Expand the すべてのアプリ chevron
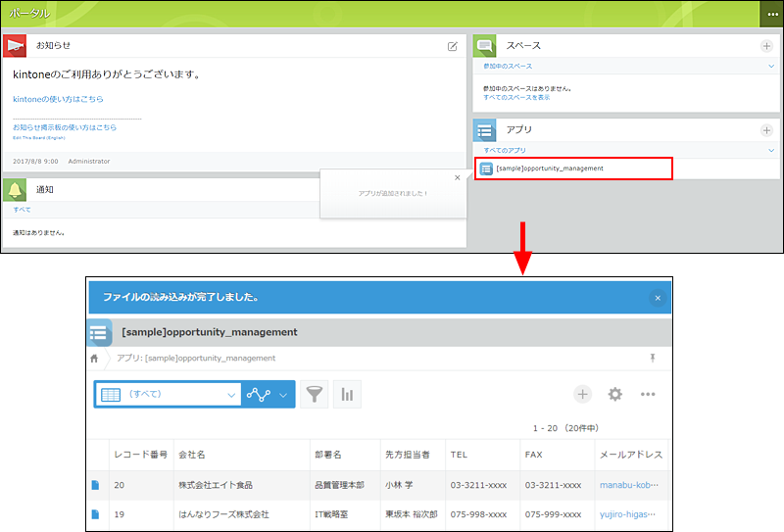This screenshot has width=784, height=532. tap(771, 150)
